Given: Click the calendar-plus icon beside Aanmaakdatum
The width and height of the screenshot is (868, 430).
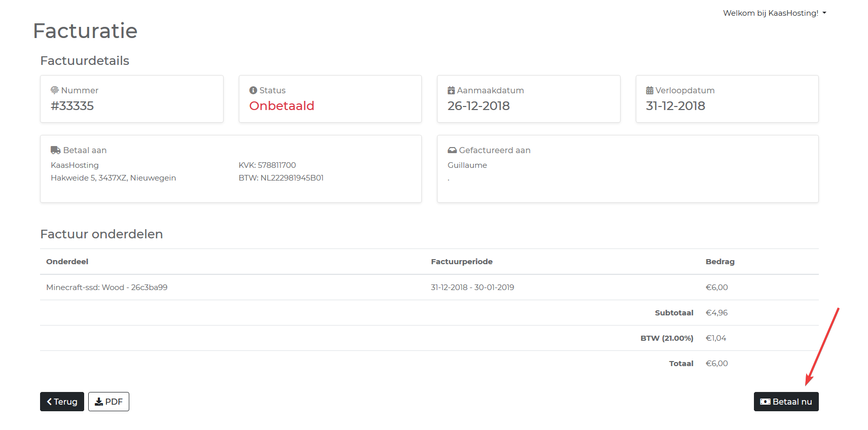Looking at the screenshot, I should coord(451,90).
